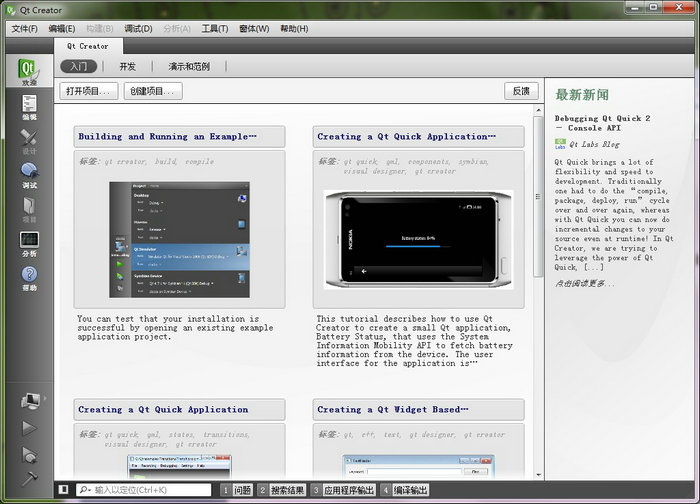
Task: Open the 调试(D) menu
Action: pyautogui.click(x=139, y=29)
